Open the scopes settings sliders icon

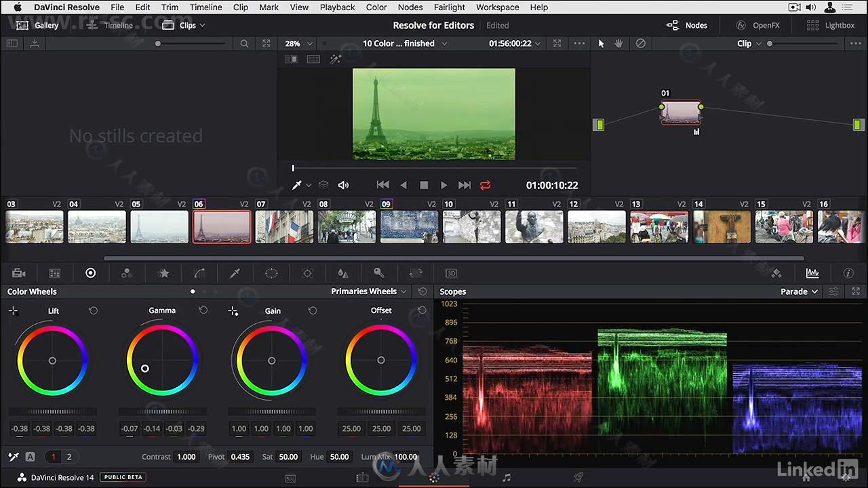click(834, 291)
